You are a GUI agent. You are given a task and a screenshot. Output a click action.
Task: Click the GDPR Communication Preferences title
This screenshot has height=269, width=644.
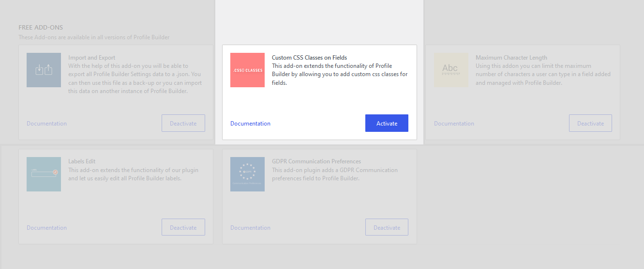click(x=316, y=161)
